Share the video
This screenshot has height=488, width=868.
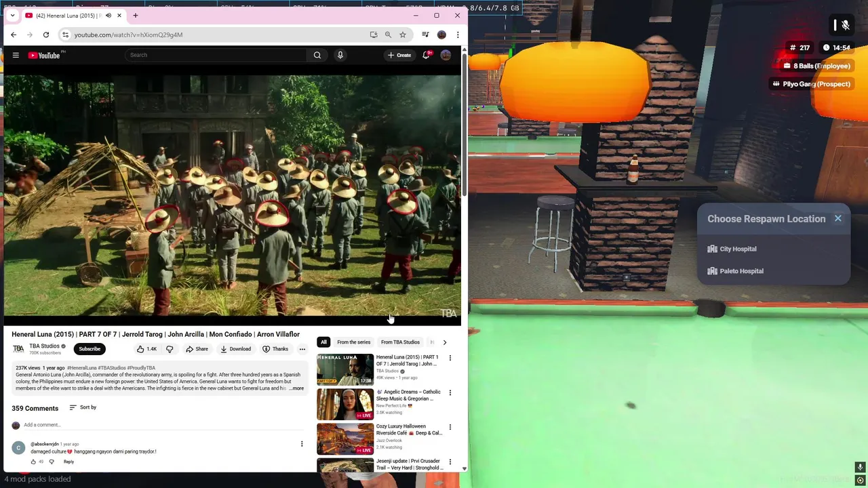click(x=197, y=349)
